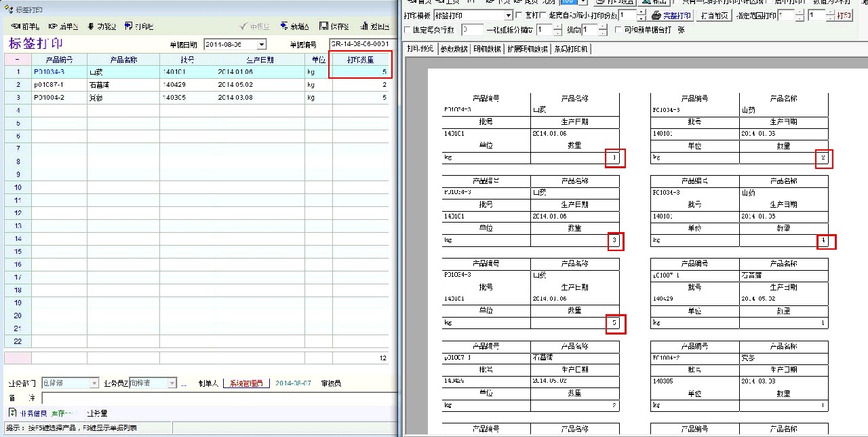Click the 完整打印 printer button
Screen dimensions: 868x437
pos(671,15)
